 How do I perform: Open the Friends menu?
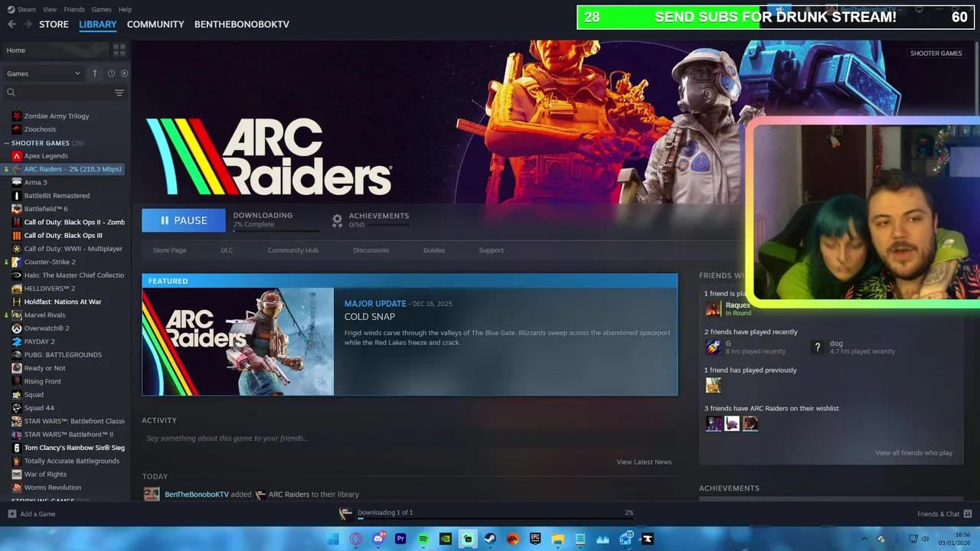[x=74, y=9]
